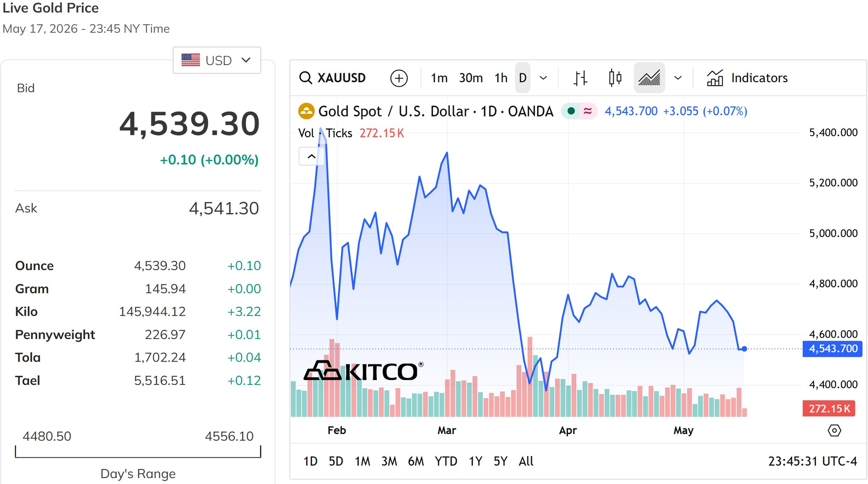Collapse the legend with the caret button

click(x=312, y=156)
